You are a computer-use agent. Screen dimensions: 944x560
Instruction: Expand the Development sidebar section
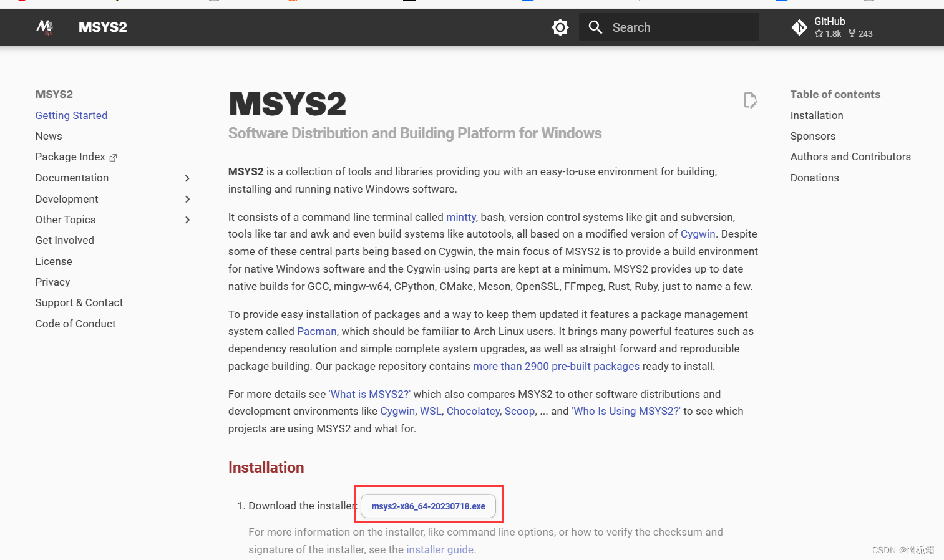coord(187,199)
